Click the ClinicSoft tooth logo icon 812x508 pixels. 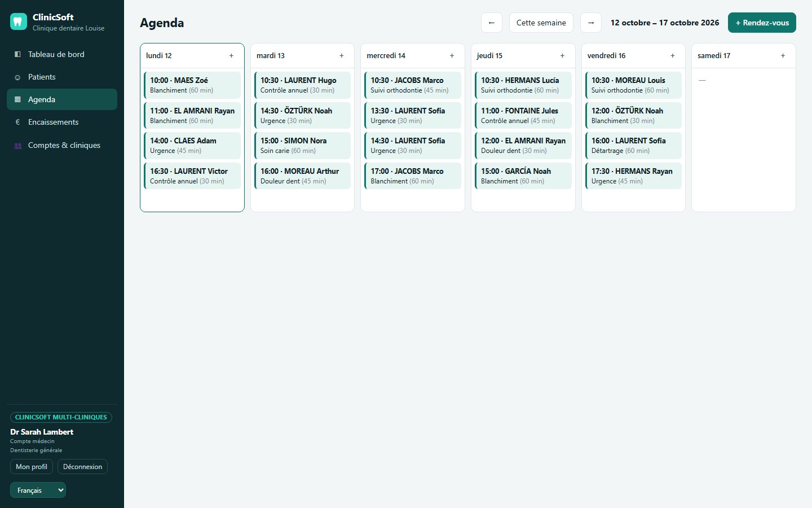tap(19, 22)
